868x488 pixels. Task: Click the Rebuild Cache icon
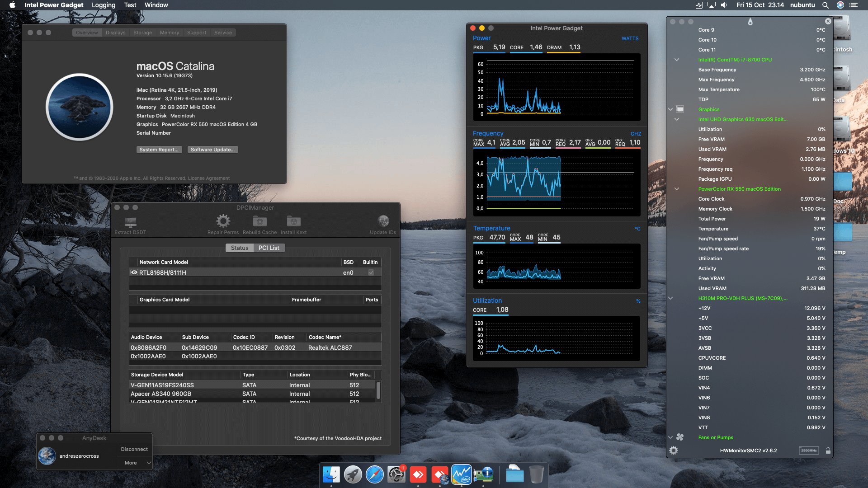coord(259,221)
